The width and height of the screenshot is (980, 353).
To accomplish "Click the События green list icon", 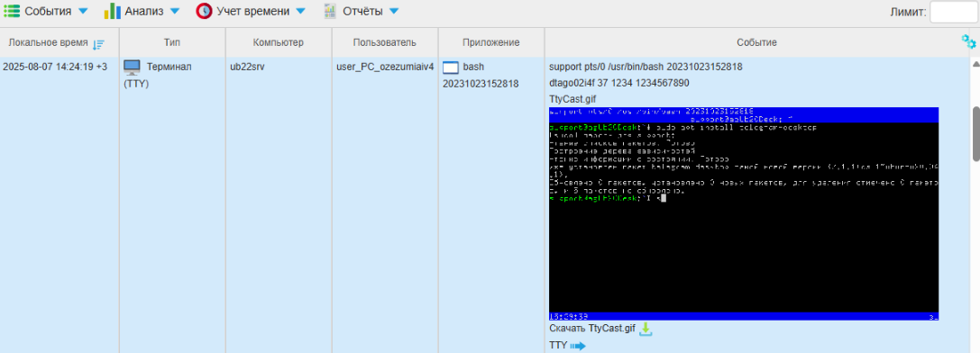I will pyautogui.click(x=12, y=11).
